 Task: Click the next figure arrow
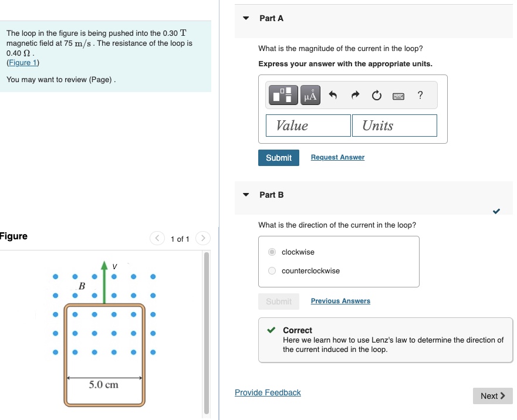[202, 239]
